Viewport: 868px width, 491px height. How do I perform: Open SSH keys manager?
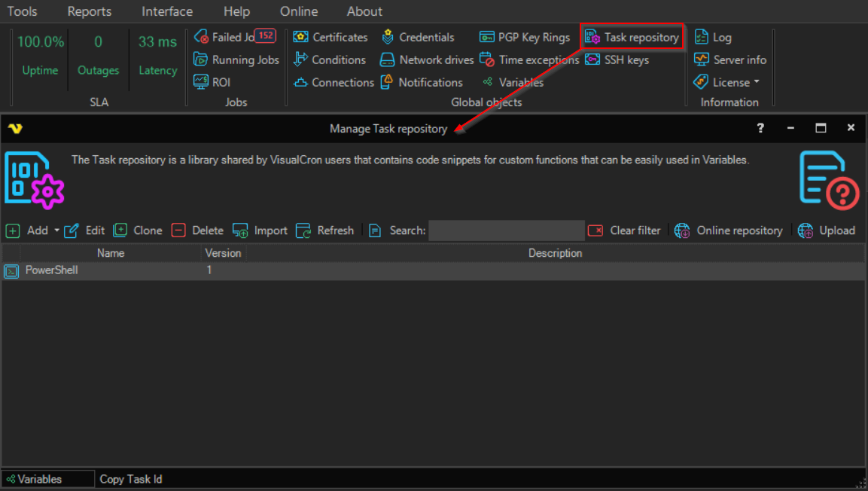tap(617, 59)
